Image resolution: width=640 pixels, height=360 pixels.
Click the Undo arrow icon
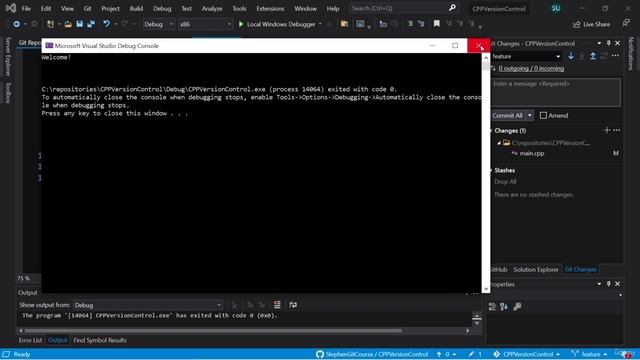[x=106, y=24]
